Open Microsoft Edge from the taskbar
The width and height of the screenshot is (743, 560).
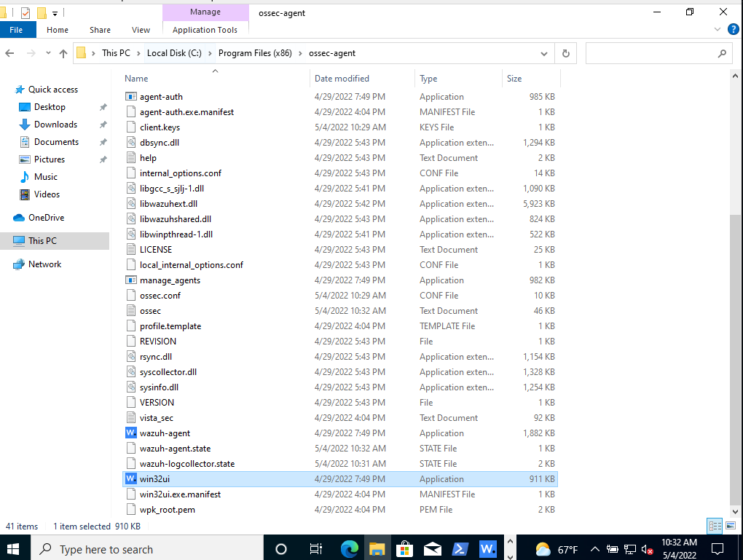351,548
